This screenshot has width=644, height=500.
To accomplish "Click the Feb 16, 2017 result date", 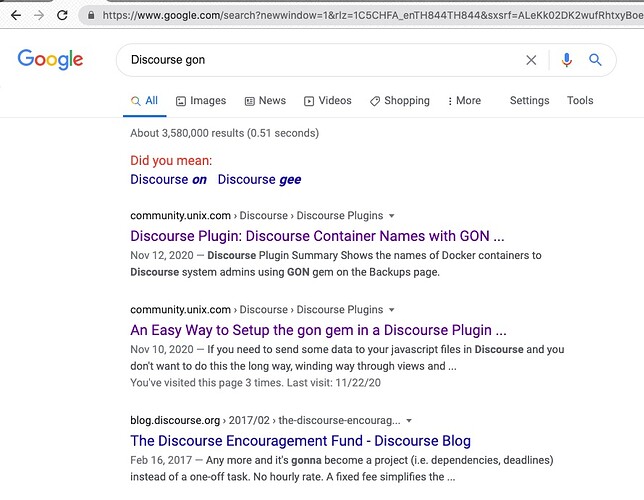I will pyautogui.click(x=161, y=460).
